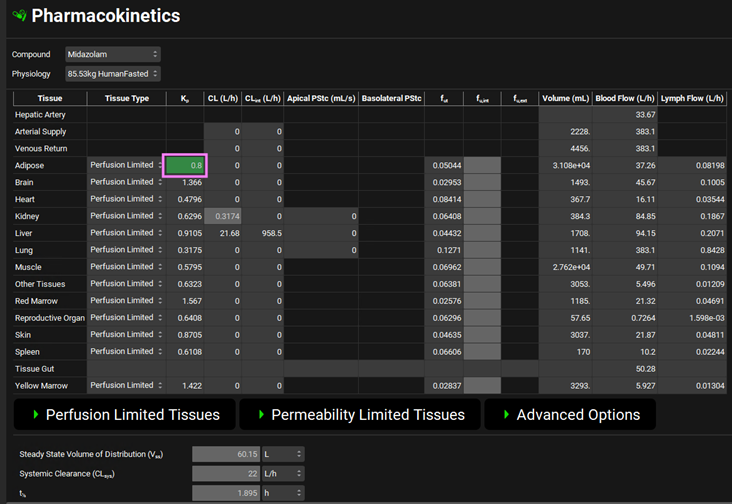Click the Systemic Clearance value field
Image resolution: width=732 pixels, height=504 pixels.
[x=226, y=472]
